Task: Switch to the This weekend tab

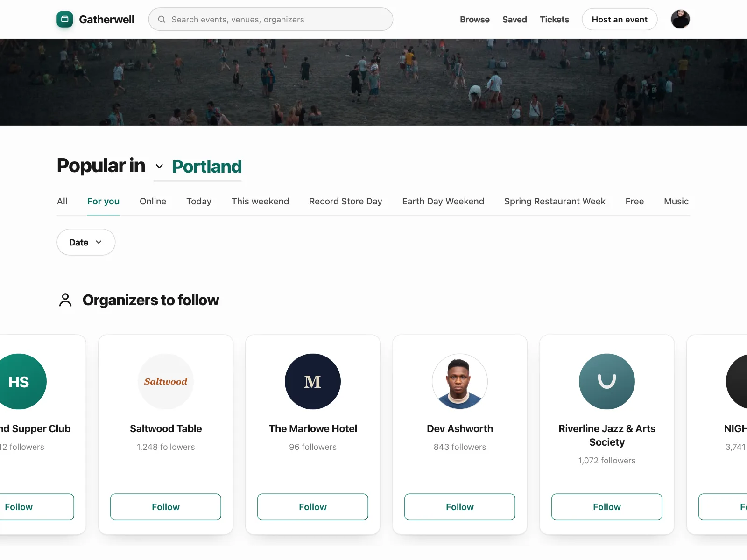Action: [x=260, y=201]
